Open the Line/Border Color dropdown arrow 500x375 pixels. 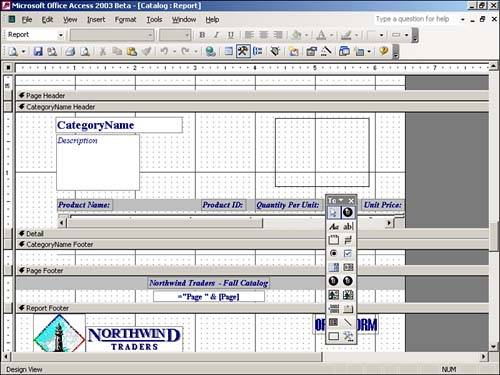click(x=356, y=35)
